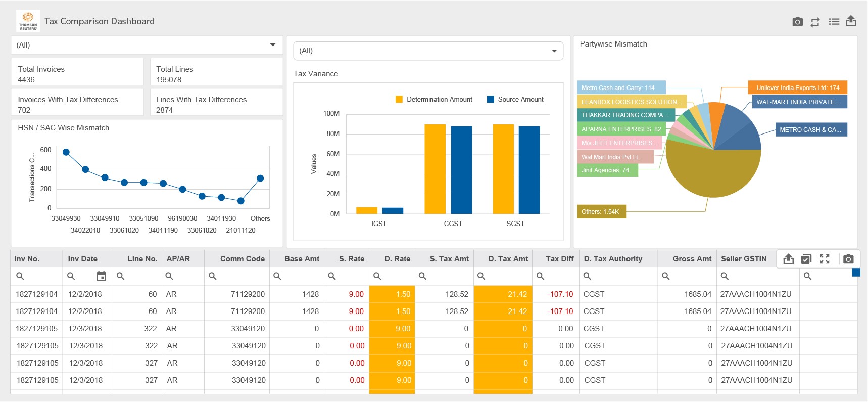Image resolution: width=868 pixels, height=402 pixels.
Task: Click the table export icon
Action: pos(788,259)
